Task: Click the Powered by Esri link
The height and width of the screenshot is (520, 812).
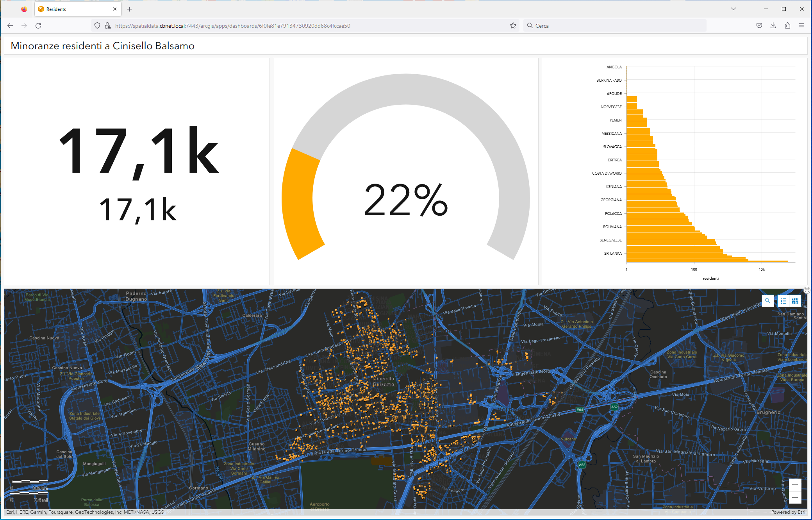Action: coord(788,512)
